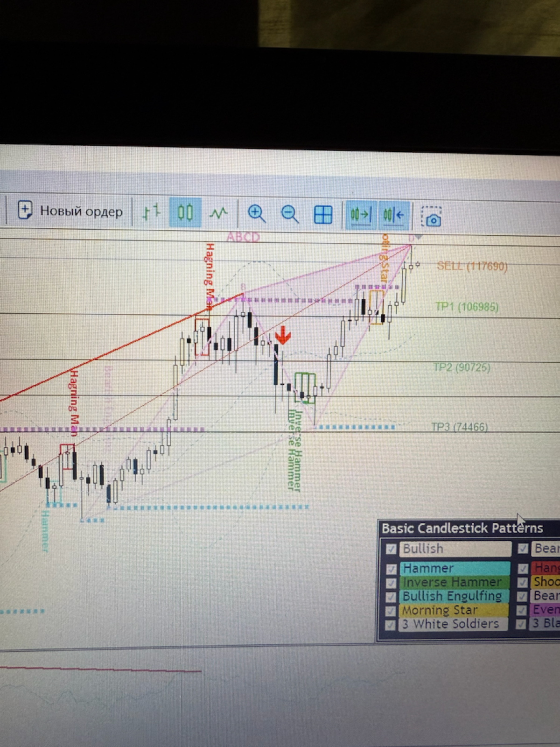Uncheck the Morning Star checkbox
The width and height of the screenshot is (560, 747).
(x=391, y=611)
